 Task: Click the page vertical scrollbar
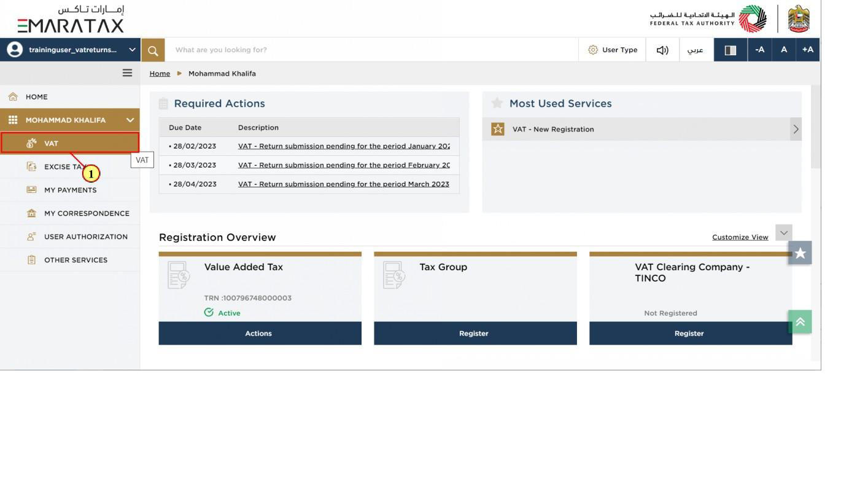pyautogui.click(x=816, y=127)
